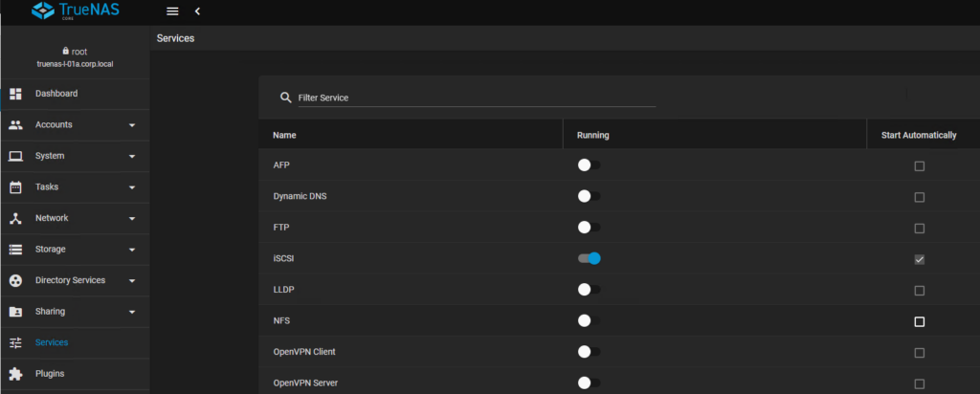Click the hamburger menu icon in top bar
This screenshot has width=980, height=394.
pos(172,11)
